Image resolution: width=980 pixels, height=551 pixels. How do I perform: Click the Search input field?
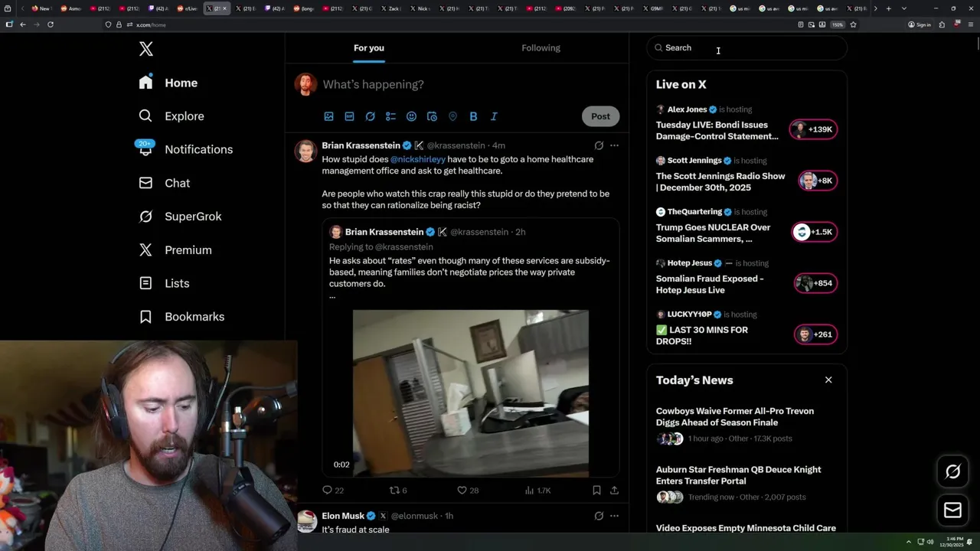(x=746, y=47)
